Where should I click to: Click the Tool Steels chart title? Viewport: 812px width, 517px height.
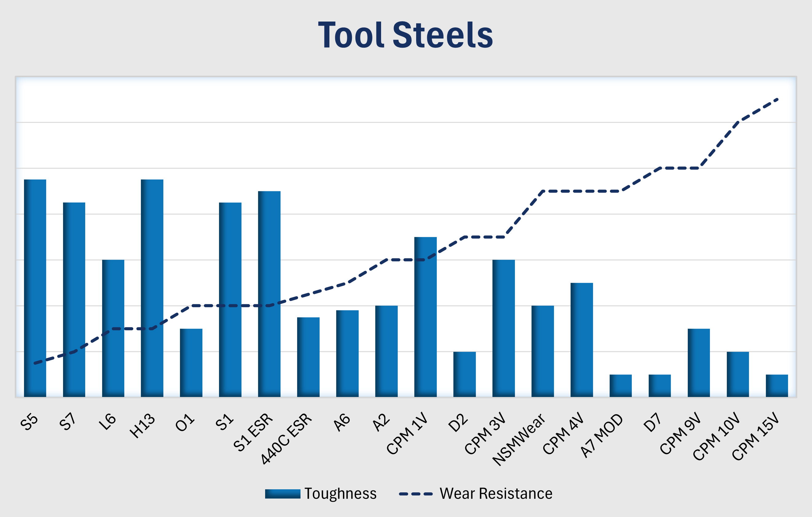(406, 35)
